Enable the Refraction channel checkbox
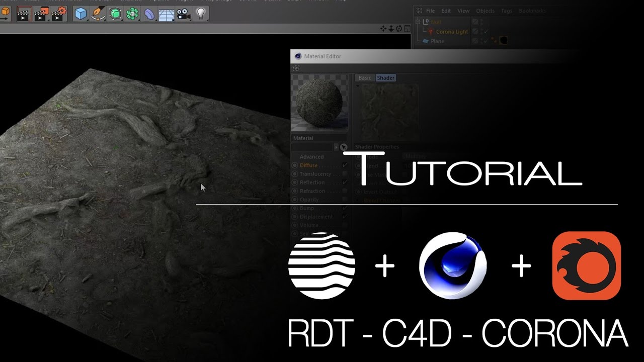 pyautogui.click(x=345, y=191)
